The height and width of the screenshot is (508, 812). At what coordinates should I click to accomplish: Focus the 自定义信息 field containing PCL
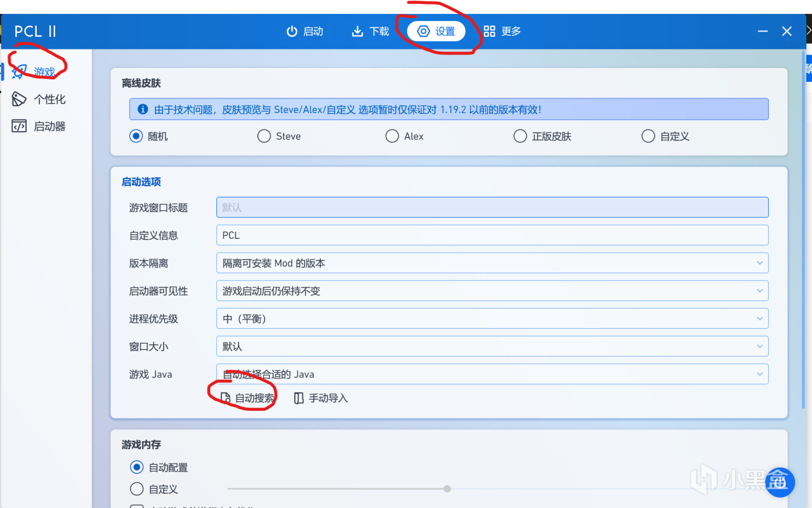[492, 235]
